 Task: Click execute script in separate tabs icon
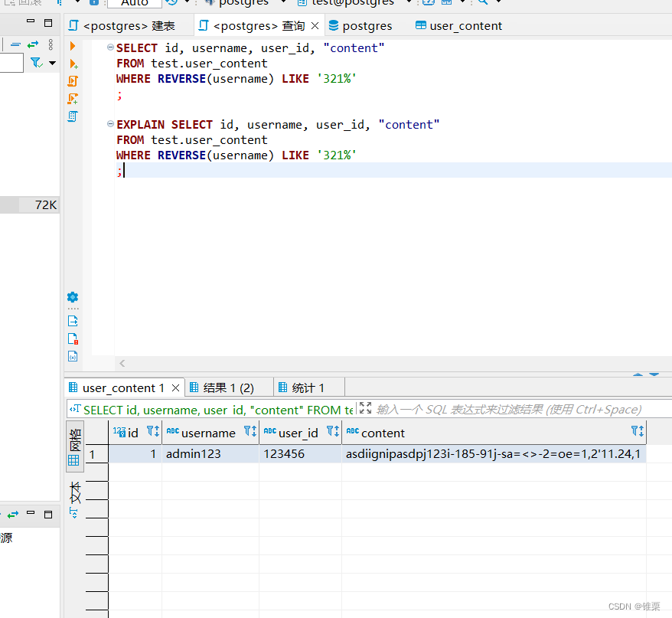point(73,99)
